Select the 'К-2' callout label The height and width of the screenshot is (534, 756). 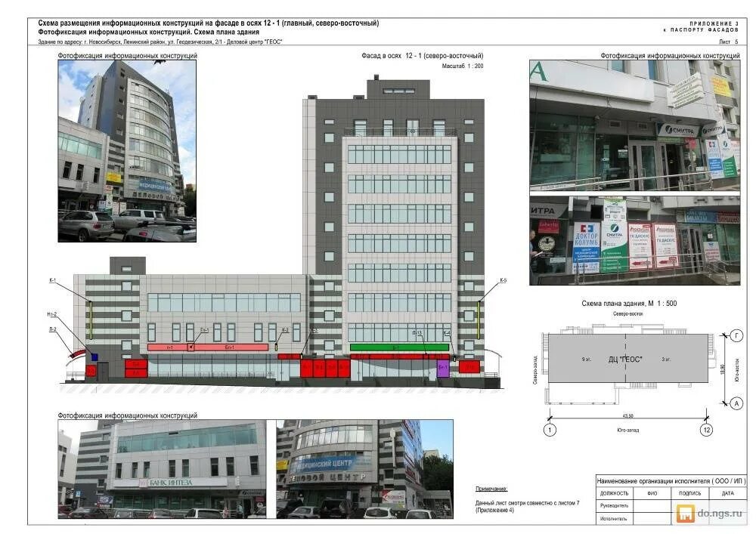pos(286,330)
